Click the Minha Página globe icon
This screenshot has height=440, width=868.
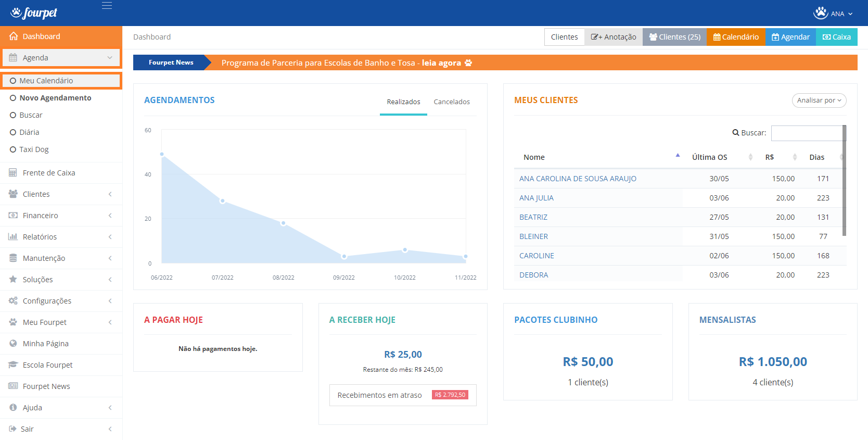tap(13, 344)
